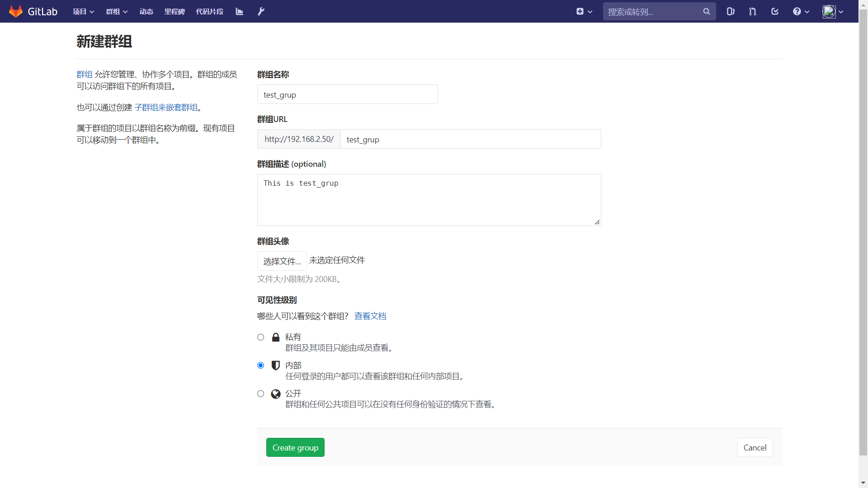This screenshot has height=488, width=868.
Task: Open the 代码片段 snippets menu item
Action: point(209,11)
